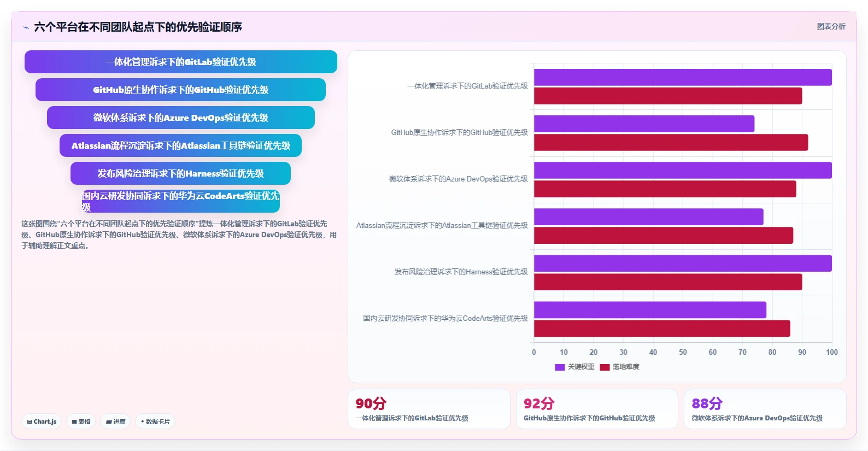The width and height of the screenshot is (868, 451).
Task: Click the red bar for Harness
Action: point(668,282)
